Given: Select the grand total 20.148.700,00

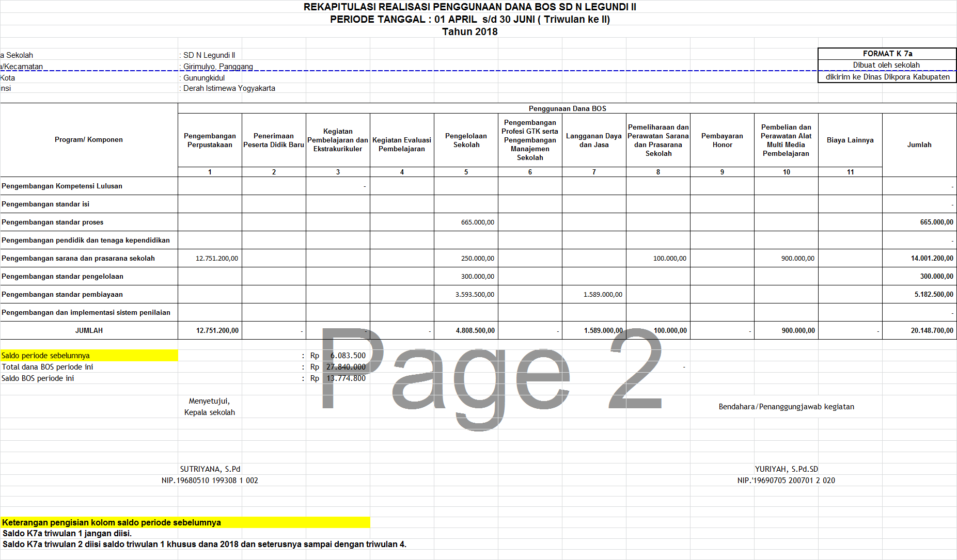Looking at the screenshot, I should (x=919, y=330).
